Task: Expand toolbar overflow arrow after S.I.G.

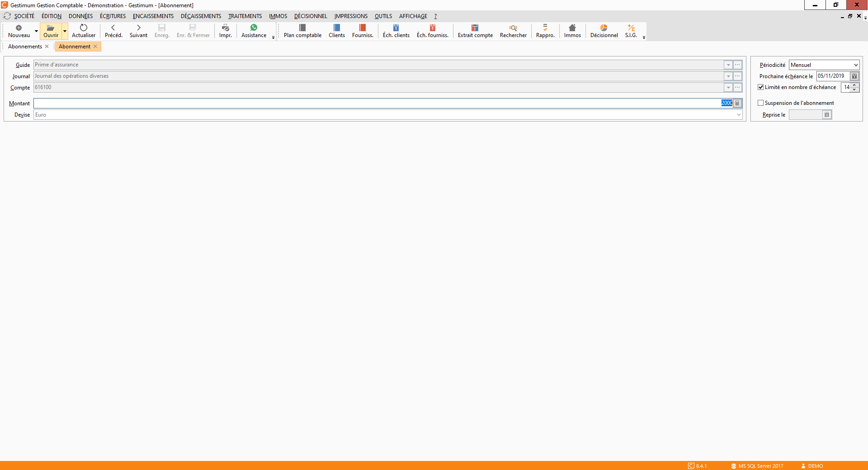Action: pos(644,38)
